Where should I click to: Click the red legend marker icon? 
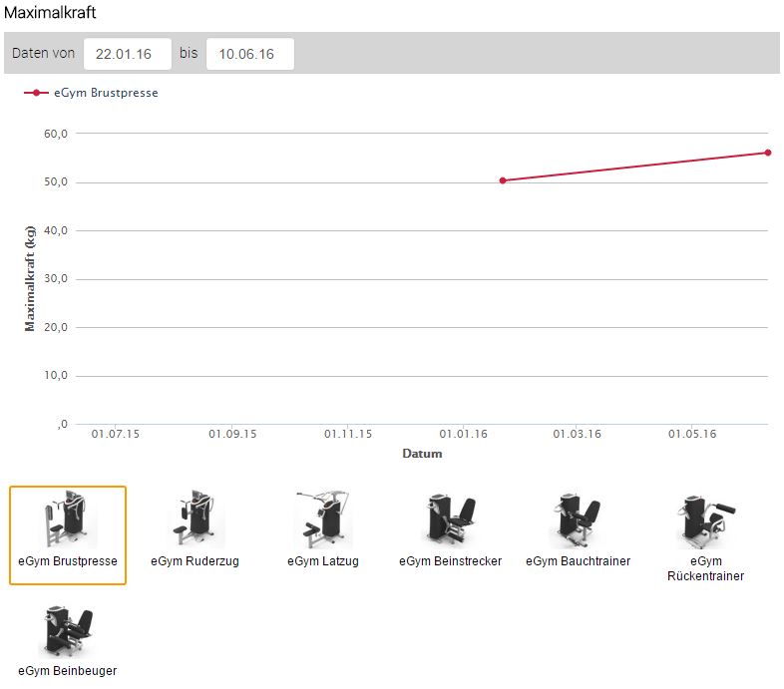37,93
